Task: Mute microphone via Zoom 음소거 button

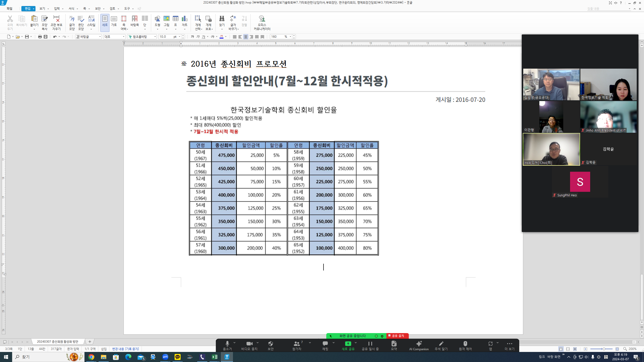Action: pyautogui.click(x=227, y=345)
